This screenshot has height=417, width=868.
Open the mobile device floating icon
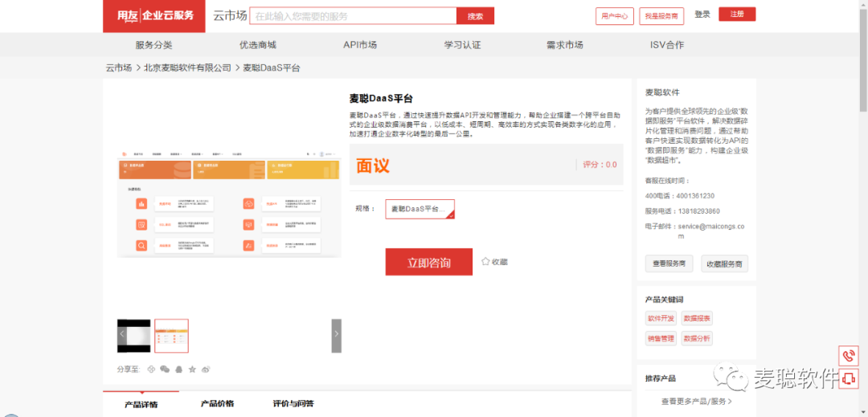point(848,379)
